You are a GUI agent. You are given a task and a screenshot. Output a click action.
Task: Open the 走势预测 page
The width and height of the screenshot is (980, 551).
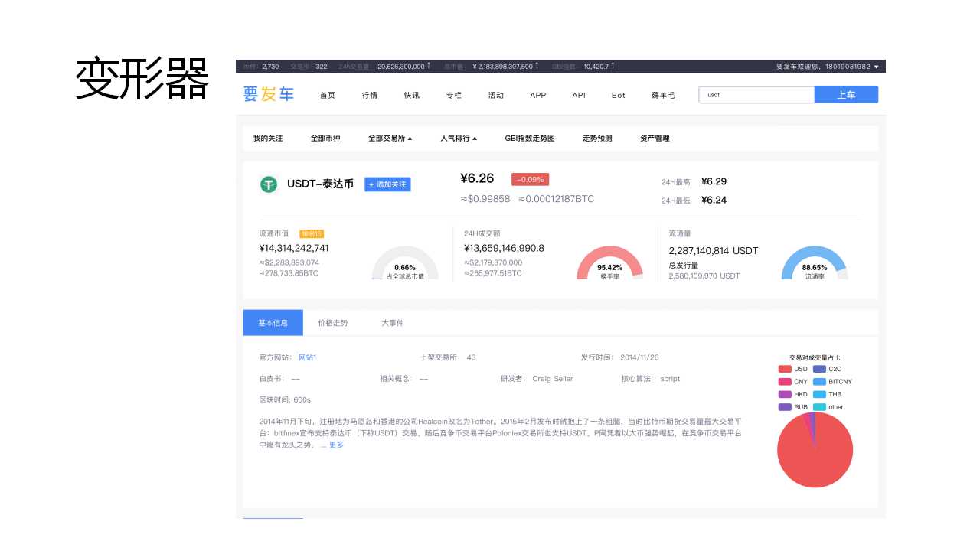pyautogui.click(x=597, y=139)
